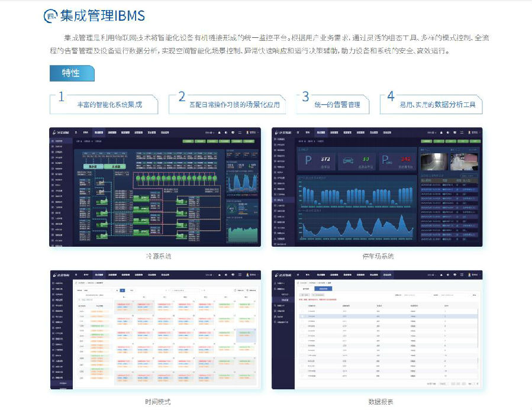
Task: Click the 集水器 block in cold source diagram
Action: tap(93, 167)
